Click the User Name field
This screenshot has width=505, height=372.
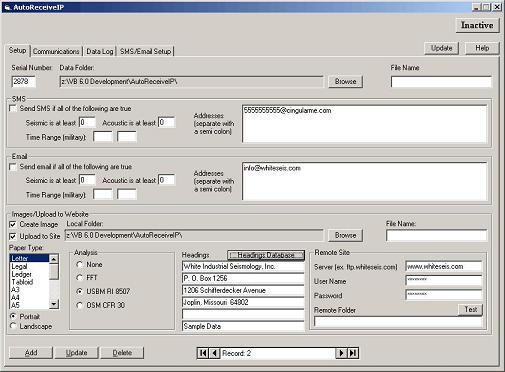[444, 280]
